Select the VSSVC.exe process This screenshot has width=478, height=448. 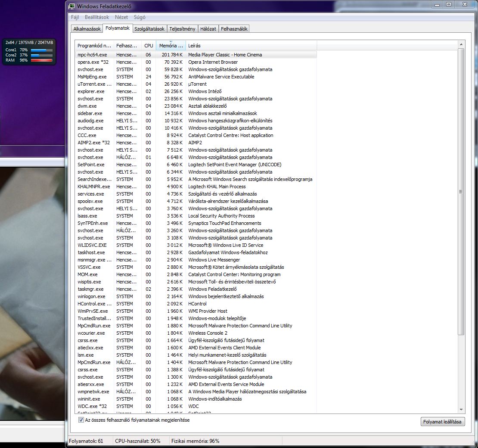click(x=196, y=267)
